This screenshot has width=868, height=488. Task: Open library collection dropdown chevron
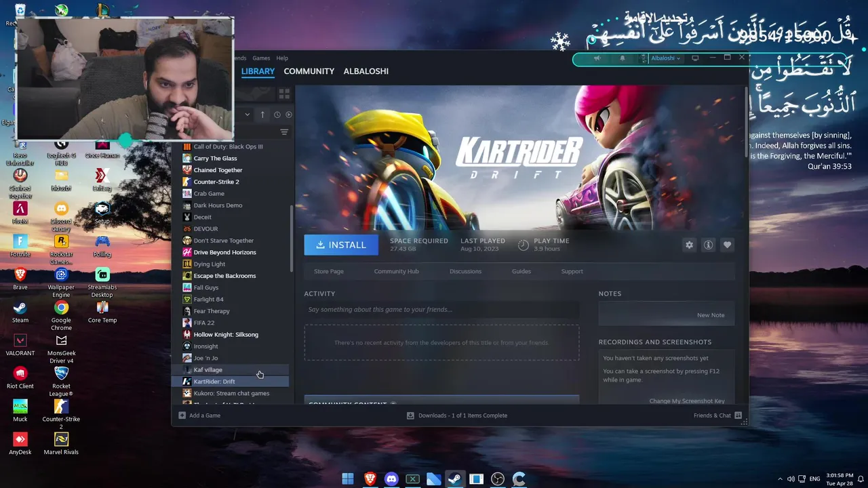(x=247, y=115)
